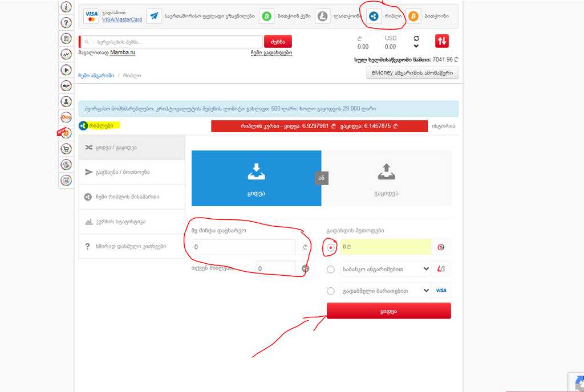Open the ხშირად დასმული კითხვები side tab
The image size is (584, 392).
(x=132, y=246)
